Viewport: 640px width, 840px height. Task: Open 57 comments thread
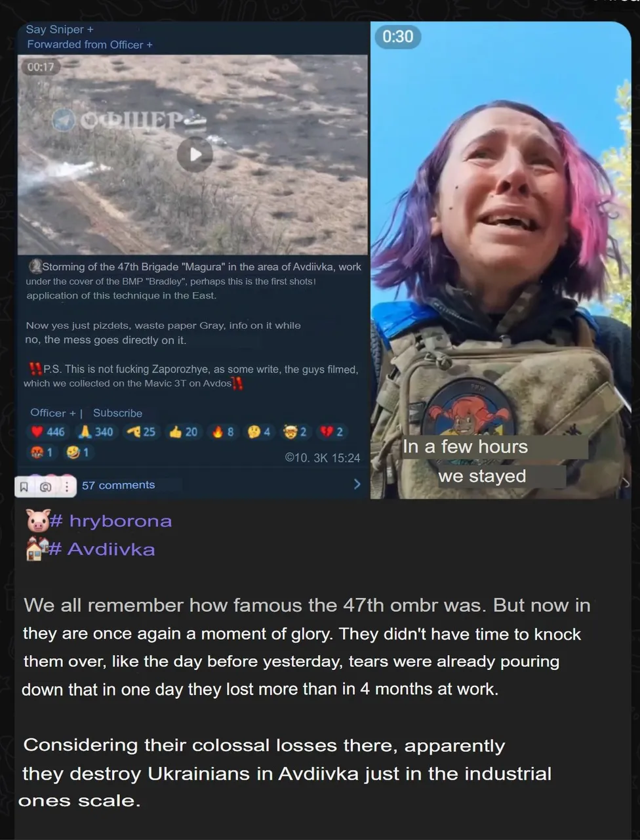119,485
